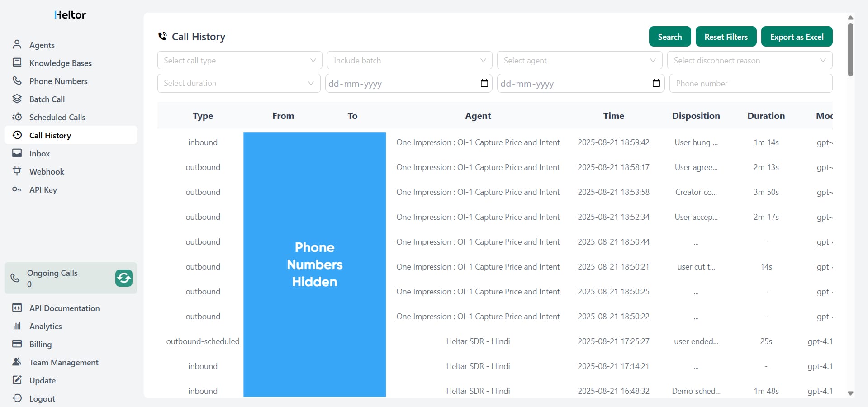The width and height of the screenshot is (868, 407).
Task: Click the Analytics bar chart icon
Action: point(17,326)
